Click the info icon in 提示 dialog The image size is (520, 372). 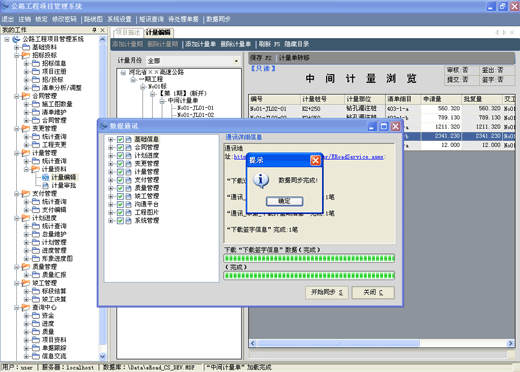tap(261, 180)
